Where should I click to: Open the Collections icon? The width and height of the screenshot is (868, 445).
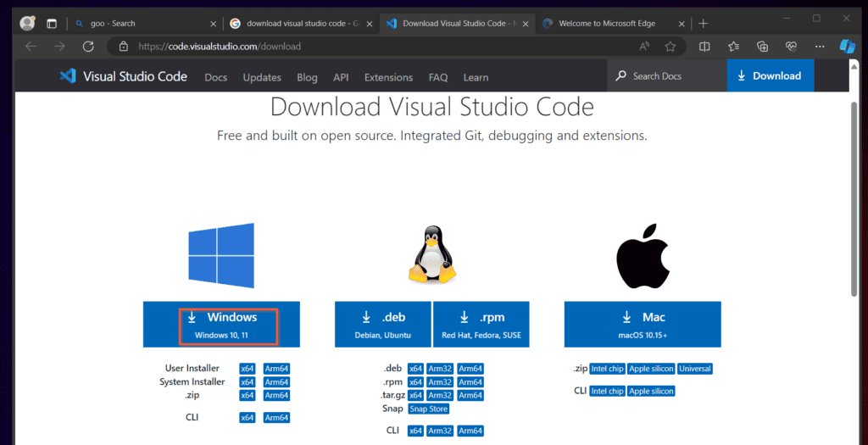click(x=762, y=47)
